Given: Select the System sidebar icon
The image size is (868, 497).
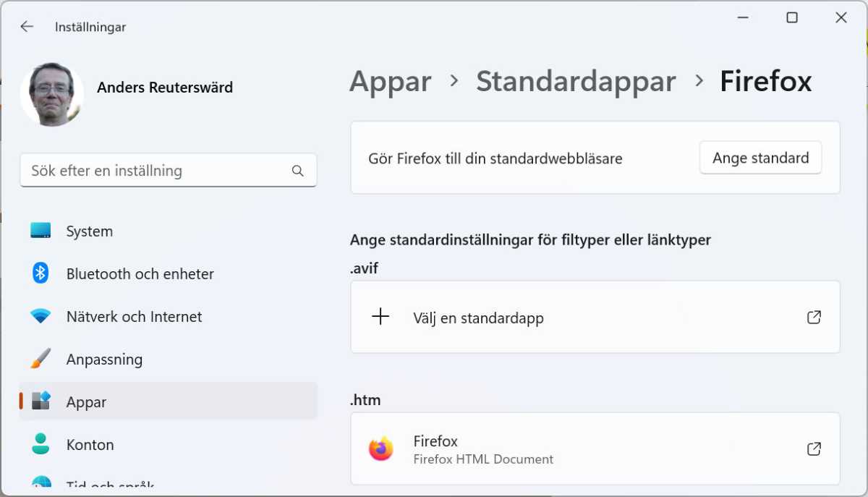Looking at the screenshot, I should tap(41, 231).
